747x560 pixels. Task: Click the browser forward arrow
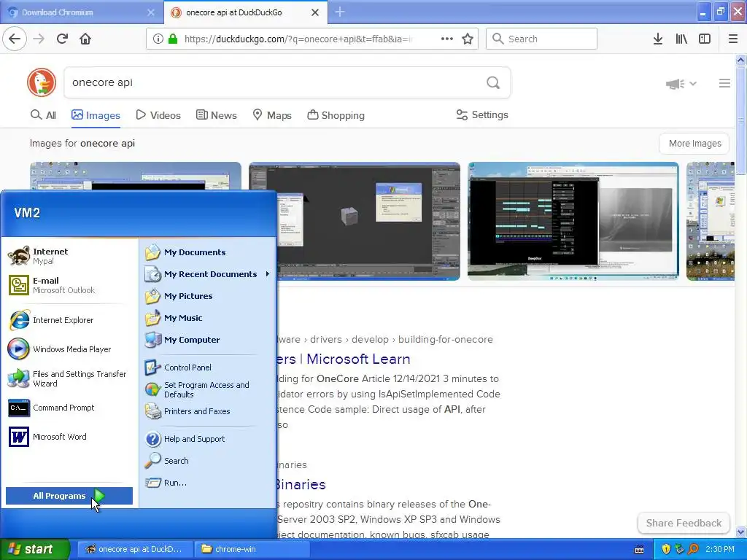(x=39, y=39)
